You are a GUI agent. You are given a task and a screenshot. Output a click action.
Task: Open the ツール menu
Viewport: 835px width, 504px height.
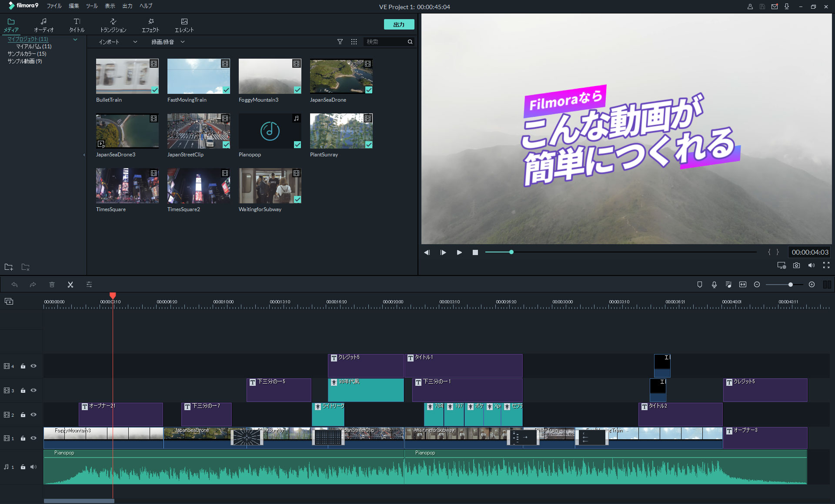[x=92, y=6]
